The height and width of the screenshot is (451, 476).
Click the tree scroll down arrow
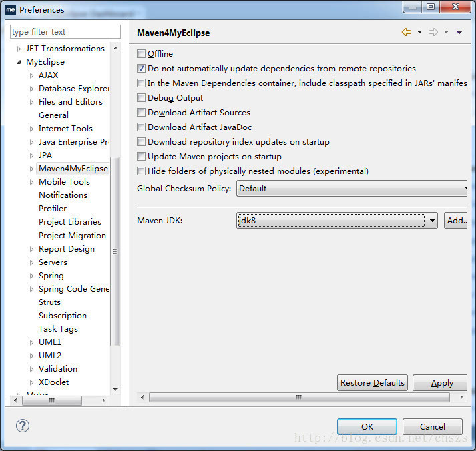115,390
